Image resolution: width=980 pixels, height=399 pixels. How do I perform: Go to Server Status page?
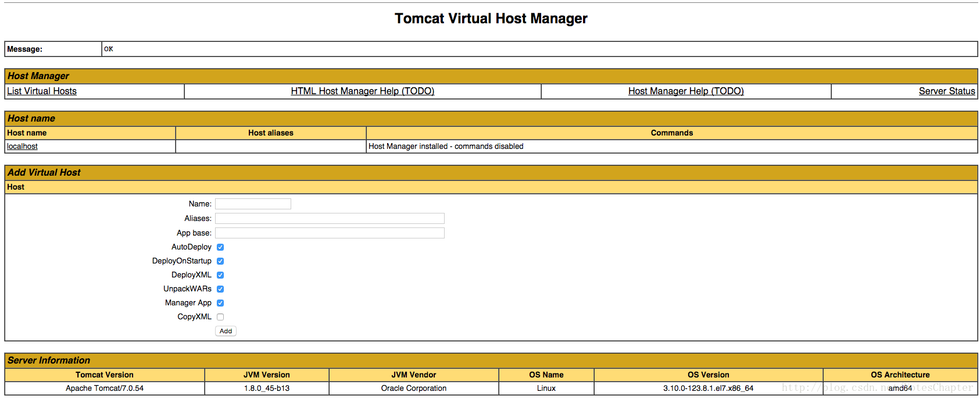(x=947, y=91)
